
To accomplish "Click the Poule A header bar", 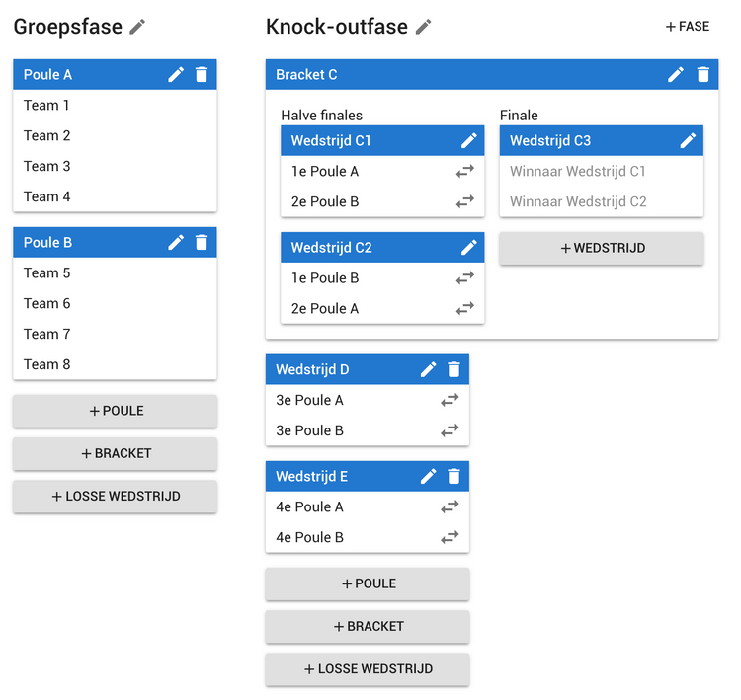I will pos(89,74).
